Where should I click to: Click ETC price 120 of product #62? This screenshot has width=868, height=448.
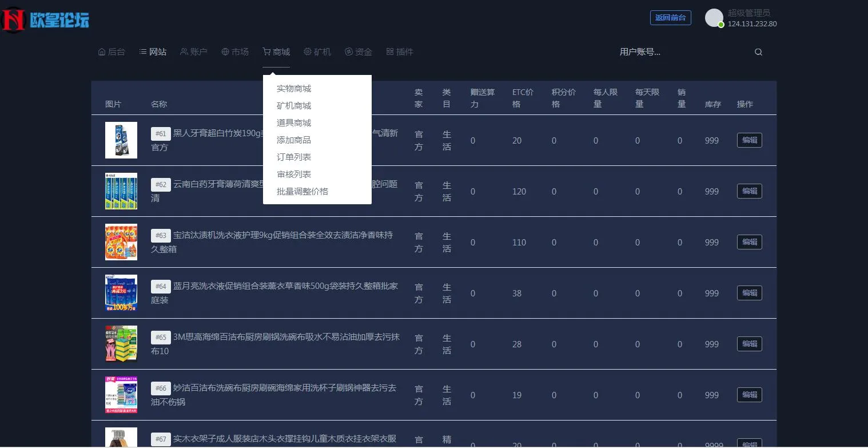[519, 192]
